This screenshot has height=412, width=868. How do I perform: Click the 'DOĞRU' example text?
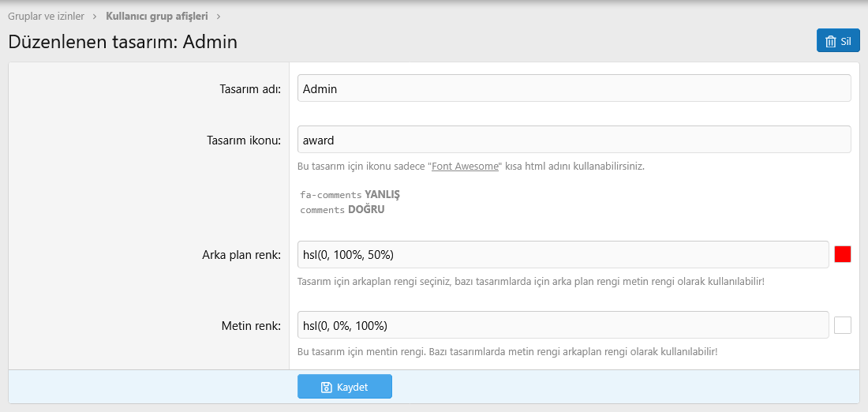(366, 210)
